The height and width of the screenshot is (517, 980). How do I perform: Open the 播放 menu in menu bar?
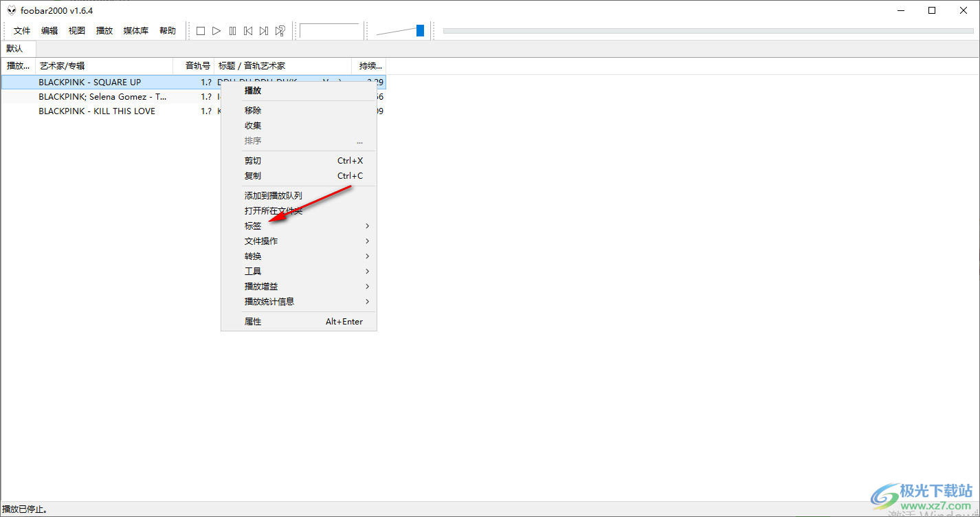(x=104, y=31)
